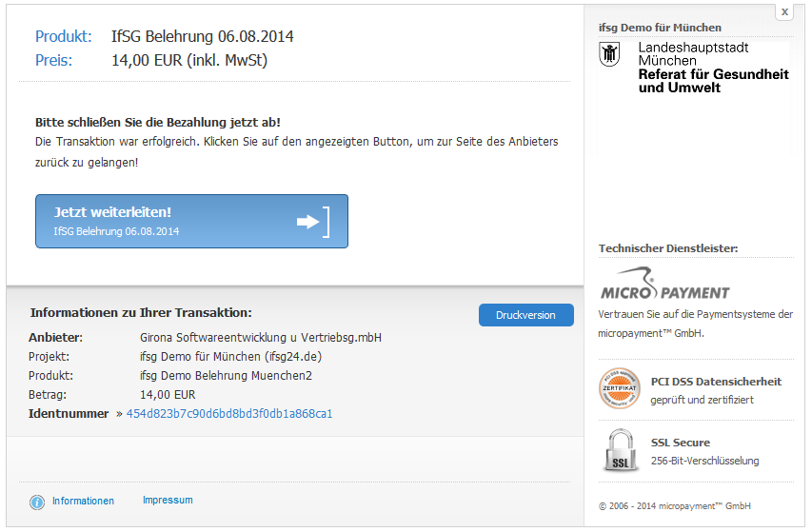Click the PCI DSS Zertifikat seal
812x532 pixels.
(x=619, y=389)
